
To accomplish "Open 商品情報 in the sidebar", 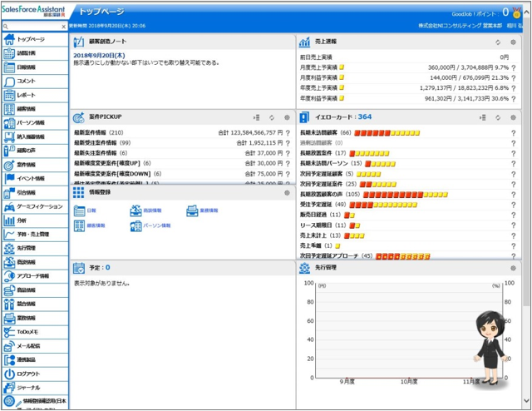I will click(x=35, y=290).
